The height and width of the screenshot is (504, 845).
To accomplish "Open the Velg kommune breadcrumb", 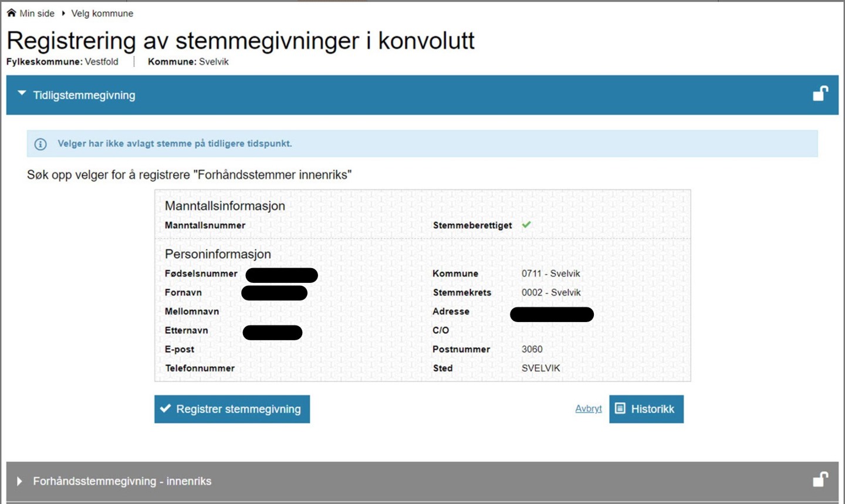I will tap(102, 13).
